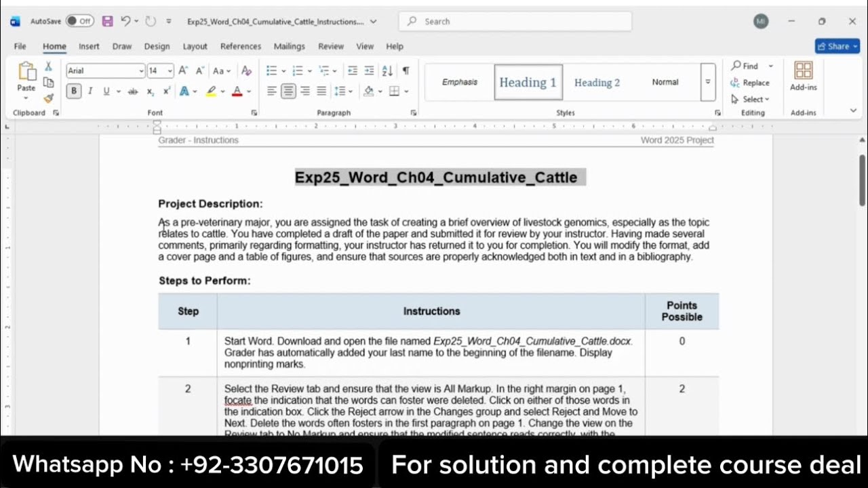Screen dimensions: 868x488
Task: Toggle Center alignment
Action: [289, 91]
